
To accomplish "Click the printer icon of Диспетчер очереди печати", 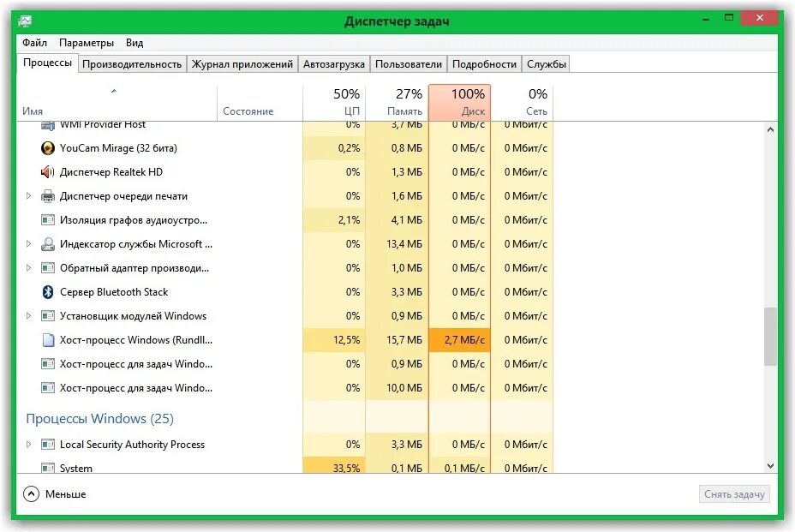I will 48,196.
